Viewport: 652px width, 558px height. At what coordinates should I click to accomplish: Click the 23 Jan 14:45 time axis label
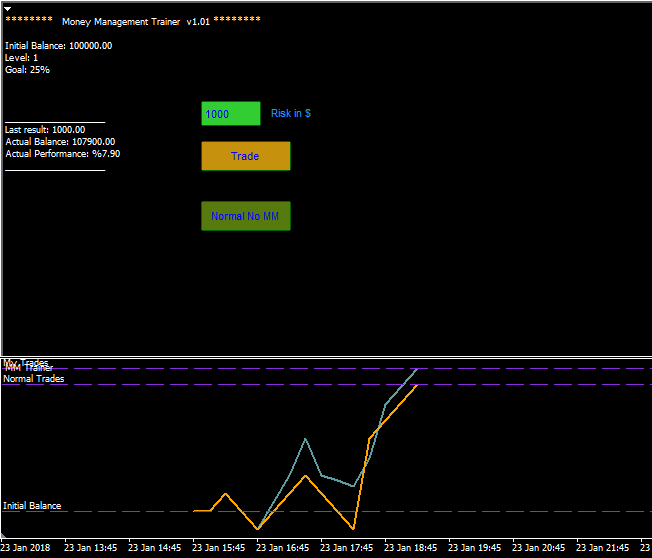click(154, 548)
